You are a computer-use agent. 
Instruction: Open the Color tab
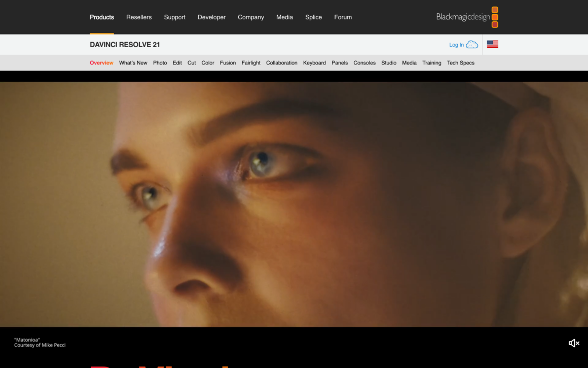point(207,62)
